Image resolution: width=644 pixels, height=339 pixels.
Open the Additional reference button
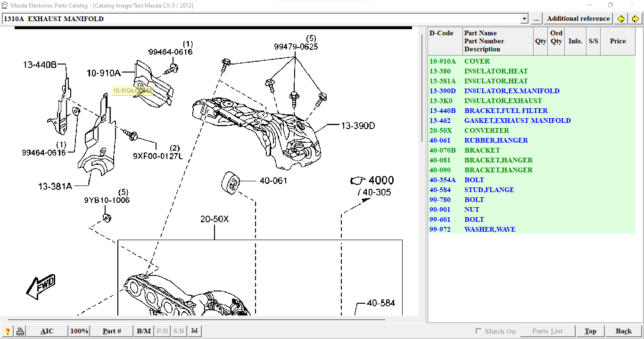coord(578,19)
